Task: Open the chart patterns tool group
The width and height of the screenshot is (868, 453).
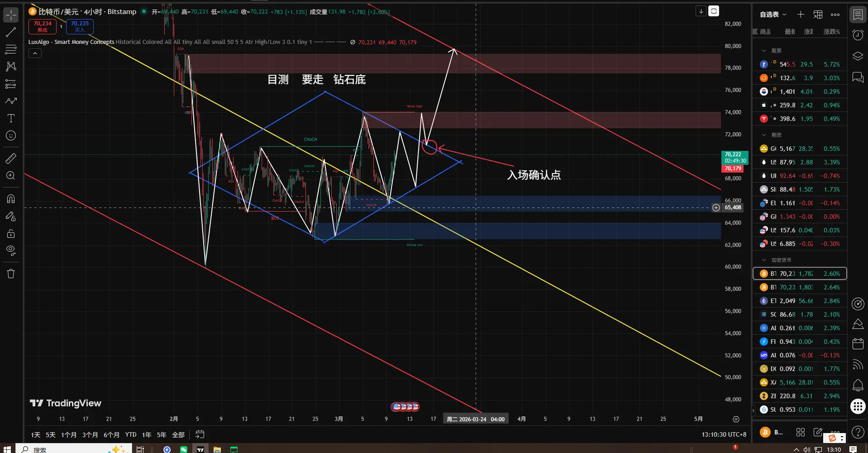Action: coord(11,67)
